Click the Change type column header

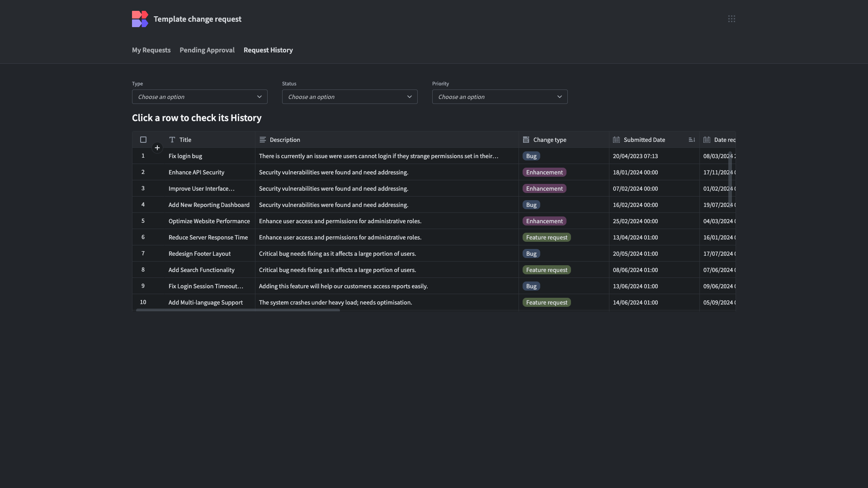pyautogui.click(x=564, y=140)
